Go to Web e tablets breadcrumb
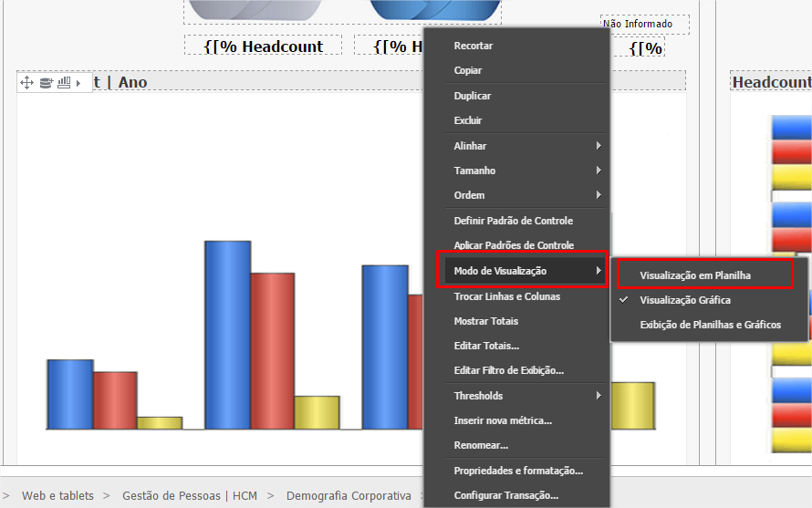812x508 pixels. (x=57, y=496)
